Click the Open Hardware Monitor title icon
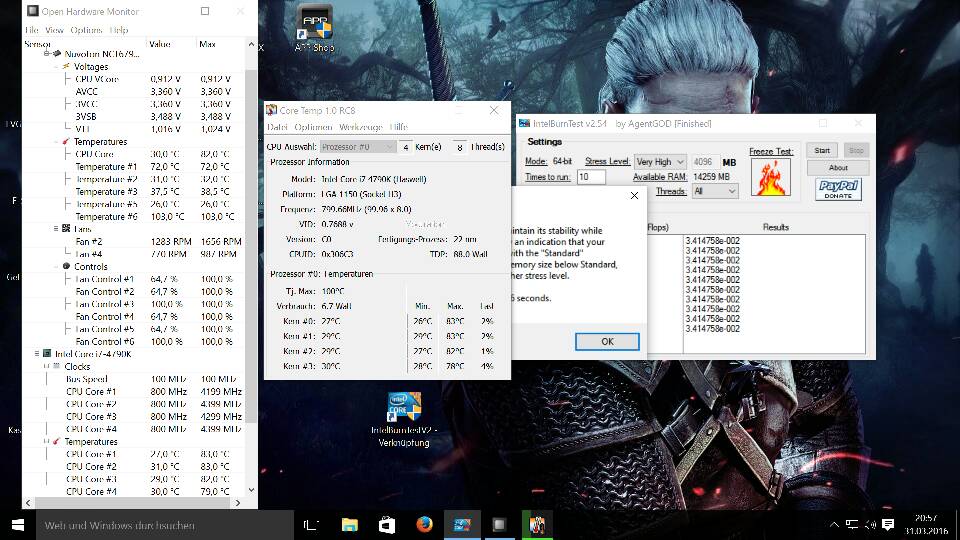The image size is (960, 540). (32, 11)
